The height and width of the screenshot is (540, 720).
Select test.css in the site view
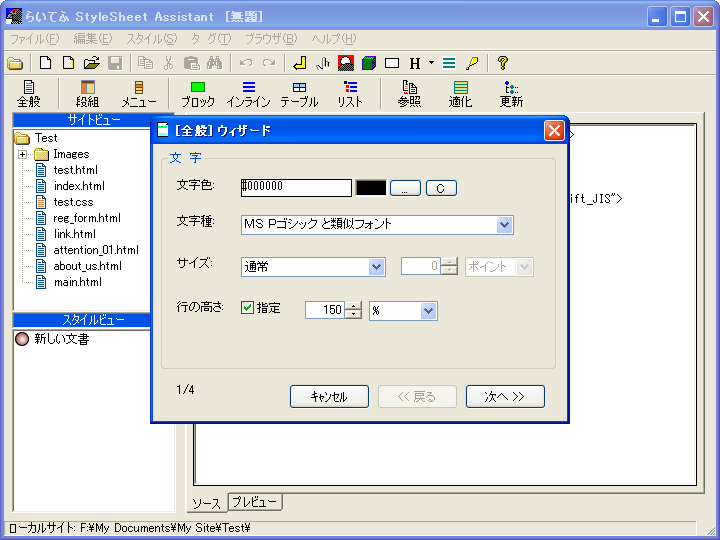click(73, 202)
